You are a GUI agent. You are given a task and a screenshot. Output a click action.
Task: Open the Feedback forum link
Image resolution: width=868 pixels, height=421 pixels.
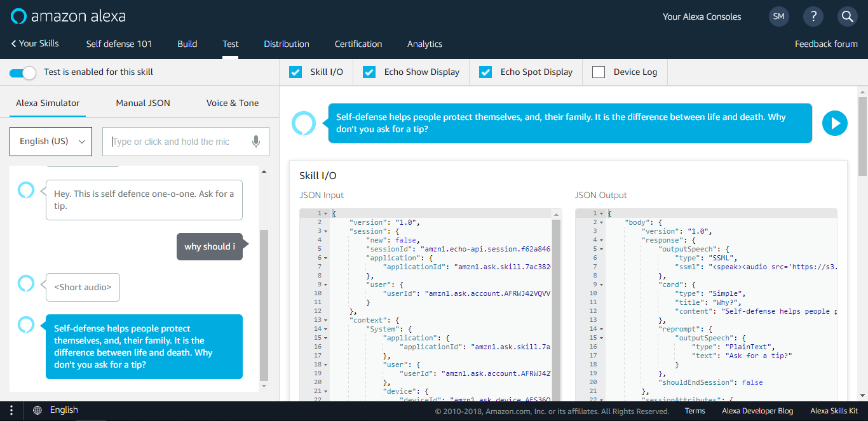coord(826,44)
